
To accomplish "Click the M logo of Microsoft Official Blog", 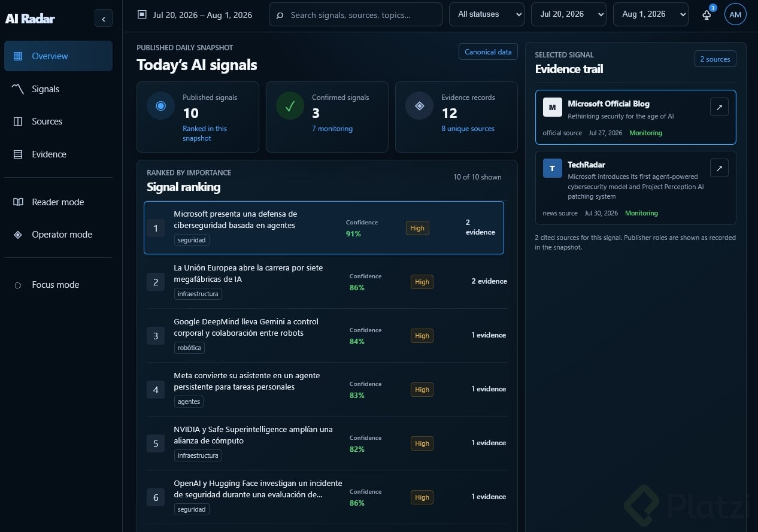I will click(x=552, y=107).
